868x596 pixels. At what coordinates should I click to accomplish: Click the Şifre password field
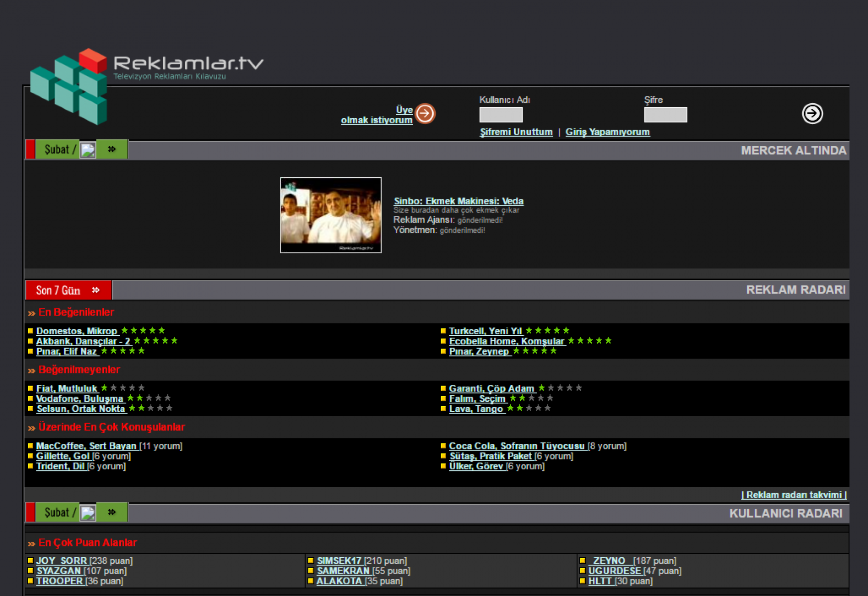[x=665, y=115]
